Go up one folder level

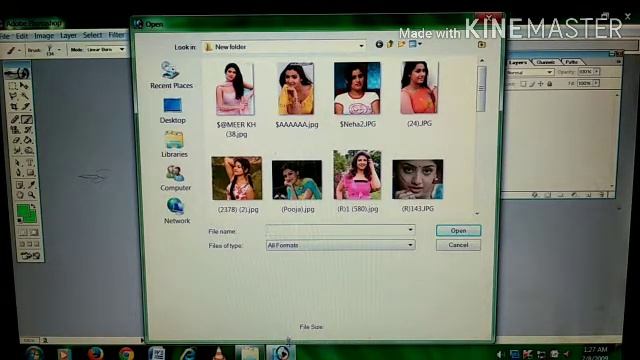[x=390, y=44]
